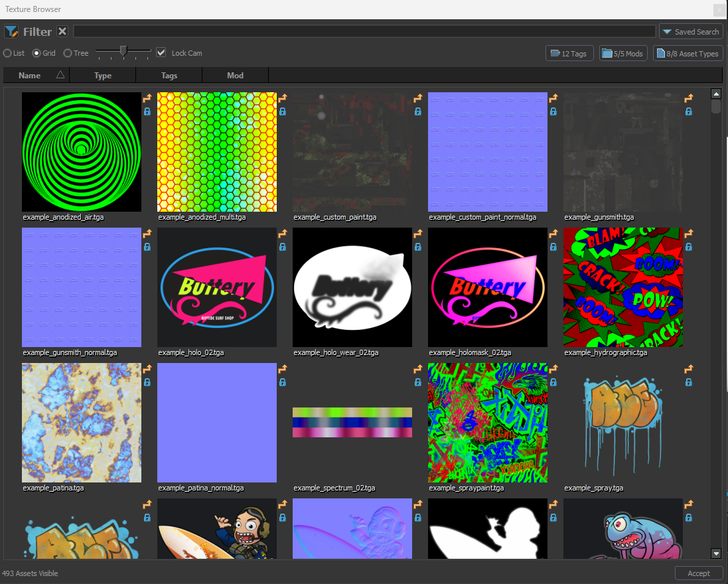The image size is (728, 584).
Task: Click orange arrow icon beside example_custom_paint_normal.tga
Action: 553,98
